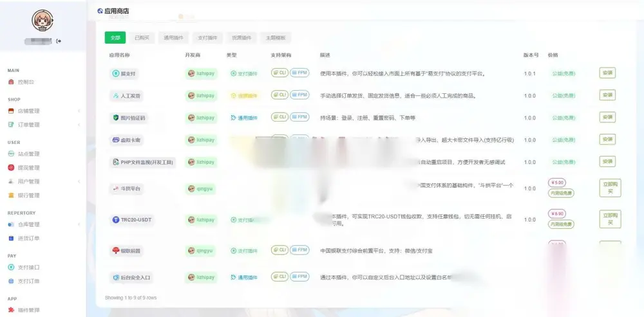644x317 pixels.
Task: Expand the 用户管理 submenu chevron
Action: tap(79, 181)
